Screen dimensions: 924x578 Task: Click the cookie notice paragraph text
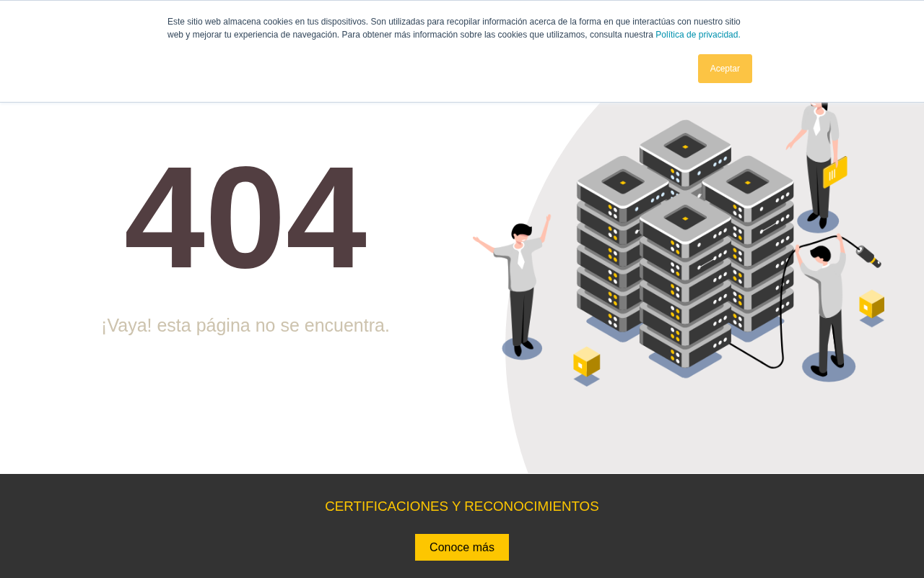[x=454, y=28]
